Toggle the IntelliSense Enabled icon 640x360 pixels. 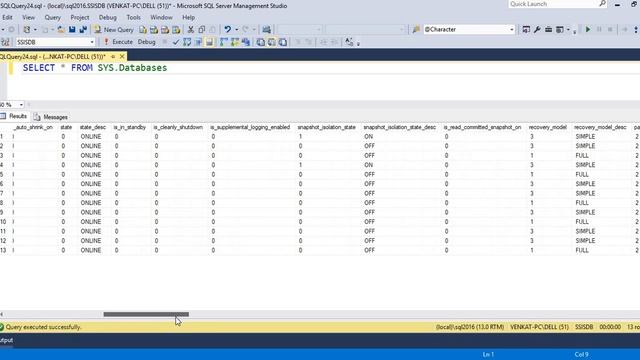click(209, 42)
